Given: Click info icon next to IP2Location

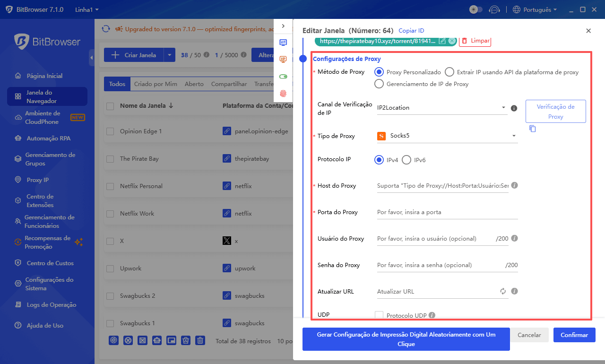Looking at the screenshot, I should pos(514,108).
